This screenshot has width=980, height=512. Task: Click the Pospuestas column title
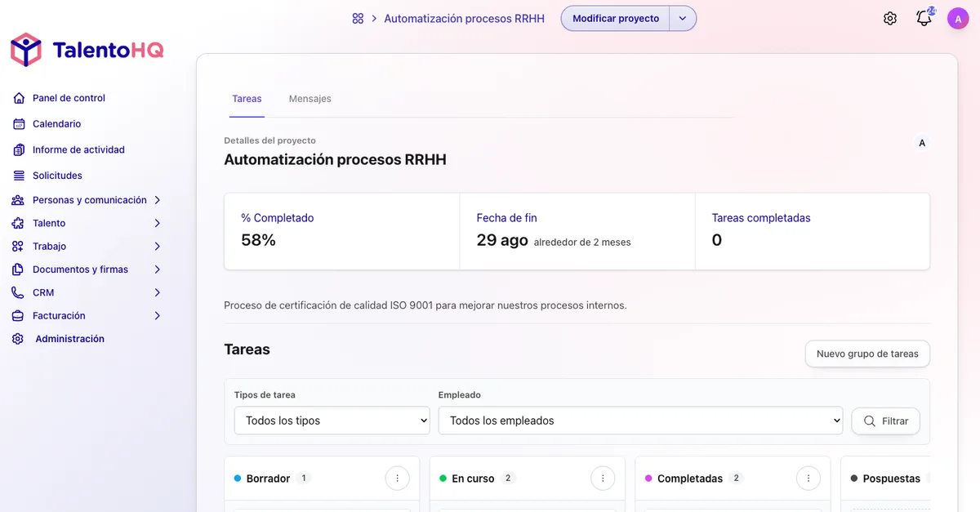point(892,479)
